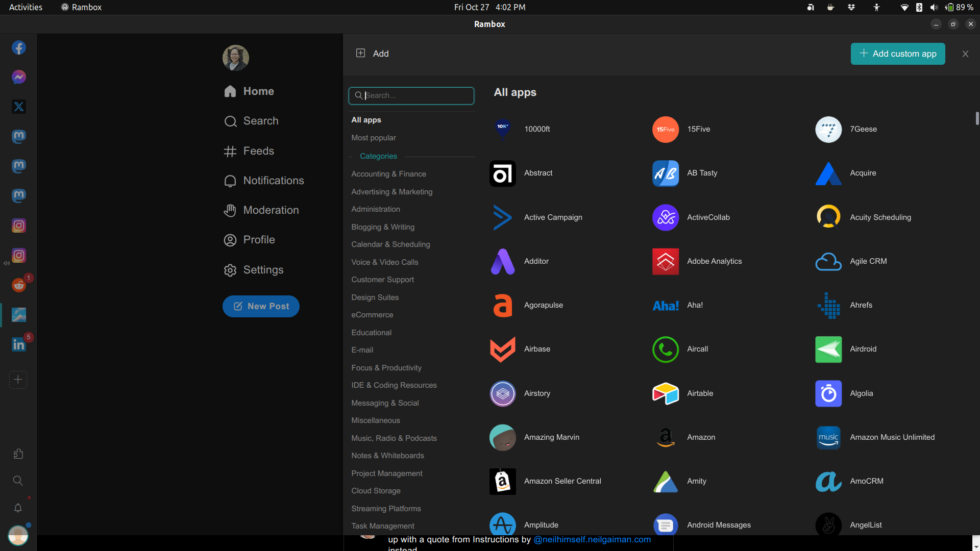Choose the AB Tasty app icon
The height and width of the screenshot is (551, 980).
(666, 173)
